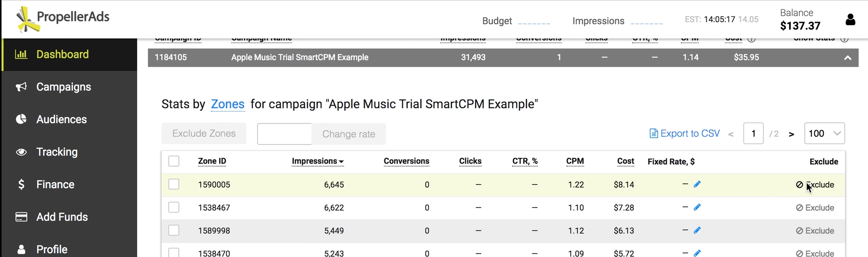The width and height of the screenshot is (868, 257).
Task: Exclude zone 1589998
Action: point(815,231)
